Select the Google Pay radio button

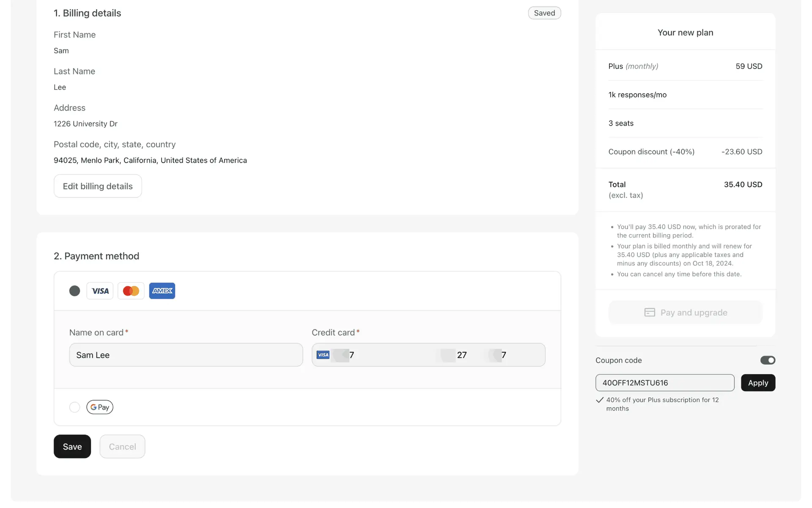74,407
